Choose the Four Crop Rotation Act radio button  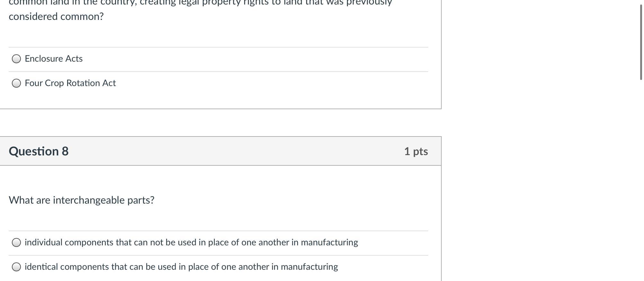tap(16, 83)
